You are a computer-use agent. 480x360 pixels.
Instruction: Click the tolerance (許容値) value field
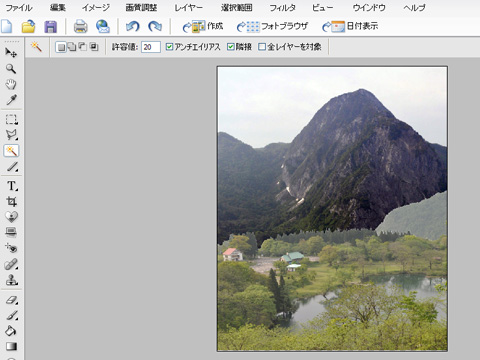[151, 47]
